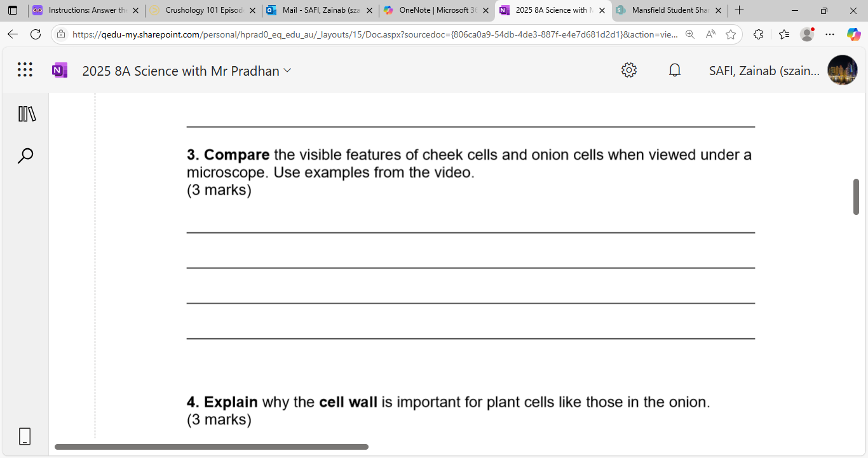
Task: Open a new browser tab
Action: (739, 10)
